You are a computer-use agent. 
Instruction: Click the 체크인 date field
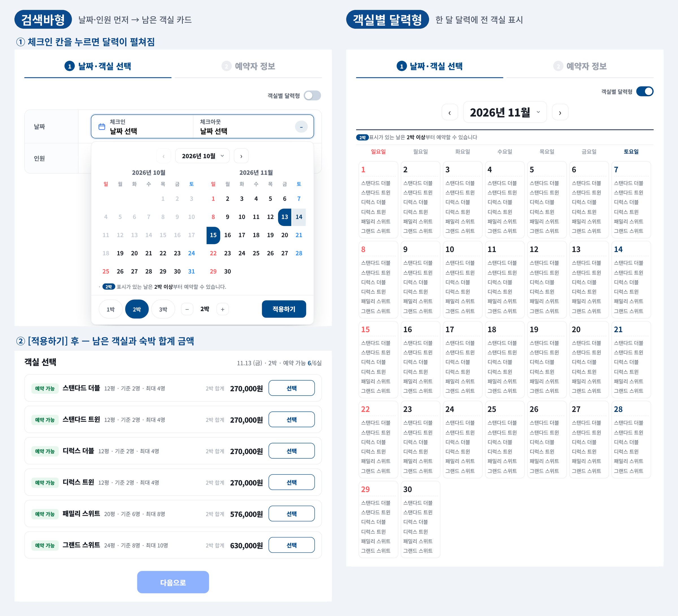pos(143,127)
